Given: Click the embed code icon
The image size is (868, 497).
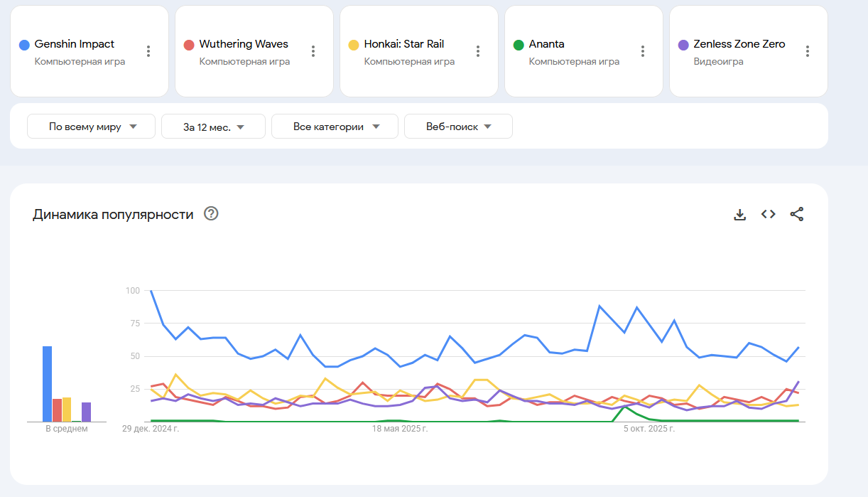Looking at the screenshot, I should pos(768,214).
